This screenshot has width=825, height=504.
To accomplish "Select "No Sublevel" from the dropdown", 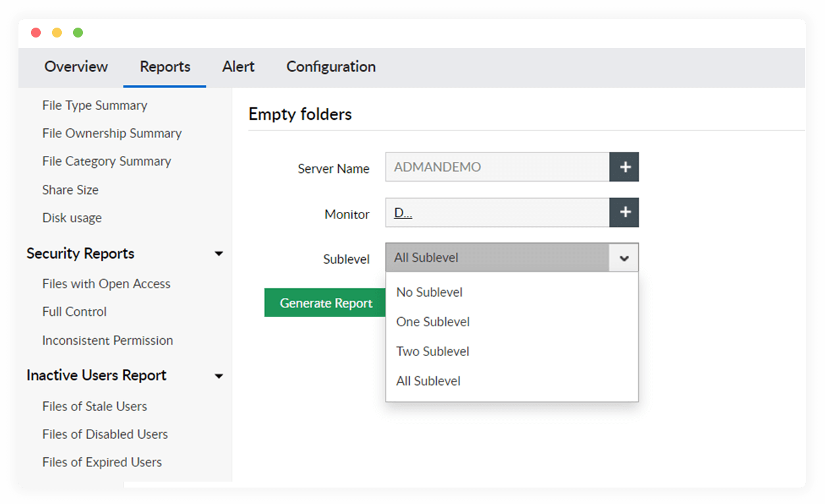I will click(x=429, y=292).
